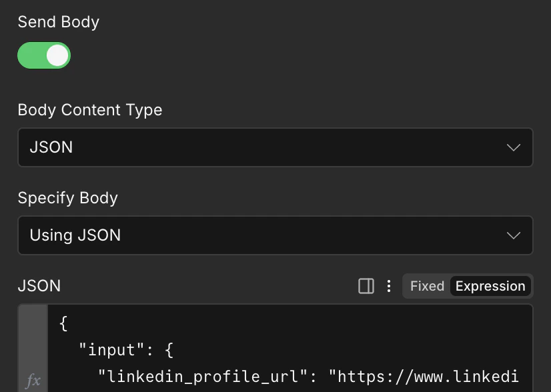Expand the Specify Body dropdown
551x392 pixels.
click(x=275, y=235)
